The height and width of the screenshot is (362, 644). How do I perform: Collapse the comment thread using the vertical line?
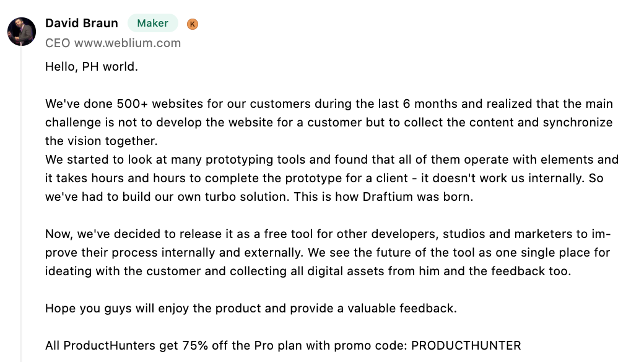tap(21, 203)
